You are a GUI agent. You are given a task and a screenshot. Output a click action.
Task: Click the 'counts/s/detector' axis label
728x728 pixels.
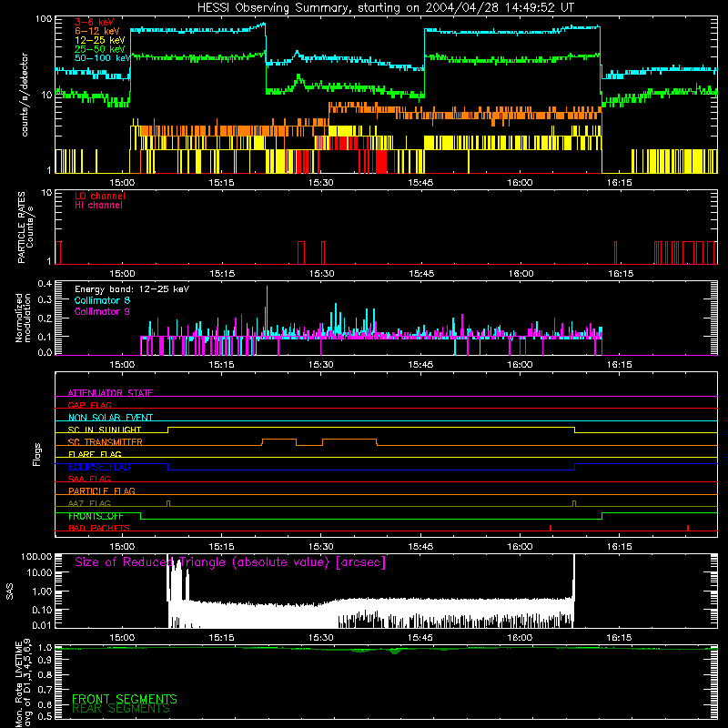click(25, 95)
